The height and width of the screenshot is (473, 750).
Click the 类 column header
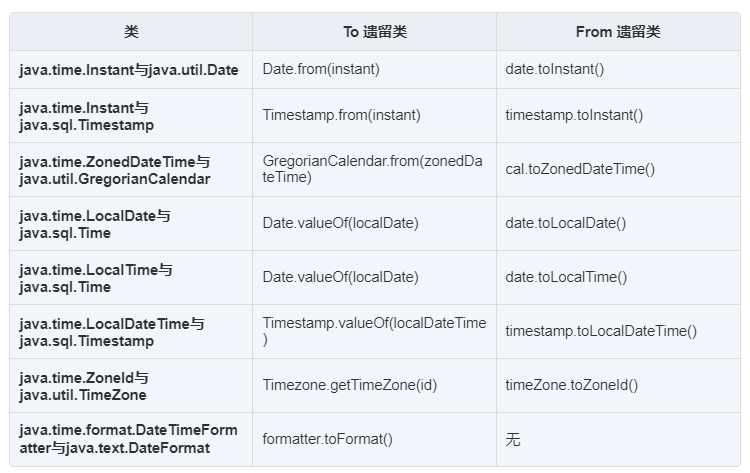[x=131, y=32]
